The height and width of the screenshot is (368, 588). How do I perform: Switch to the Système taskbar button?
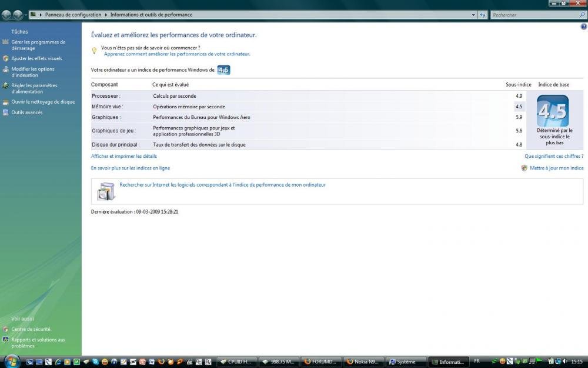[x=405, y=362]
